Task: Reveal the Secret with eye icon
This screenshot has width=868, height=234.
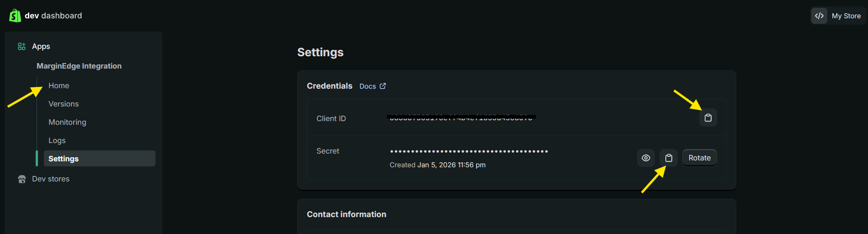Action: [646, 158]
